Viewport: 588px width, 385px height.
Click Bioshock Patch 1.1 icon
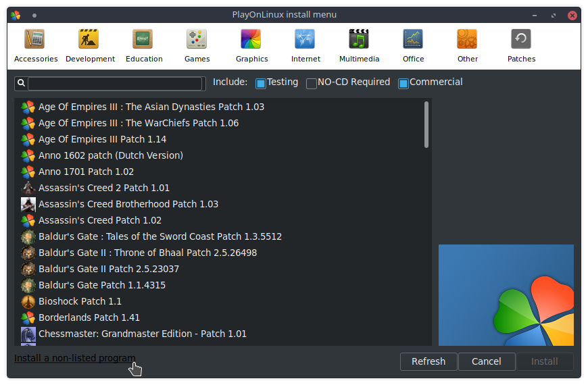[28, 301]
